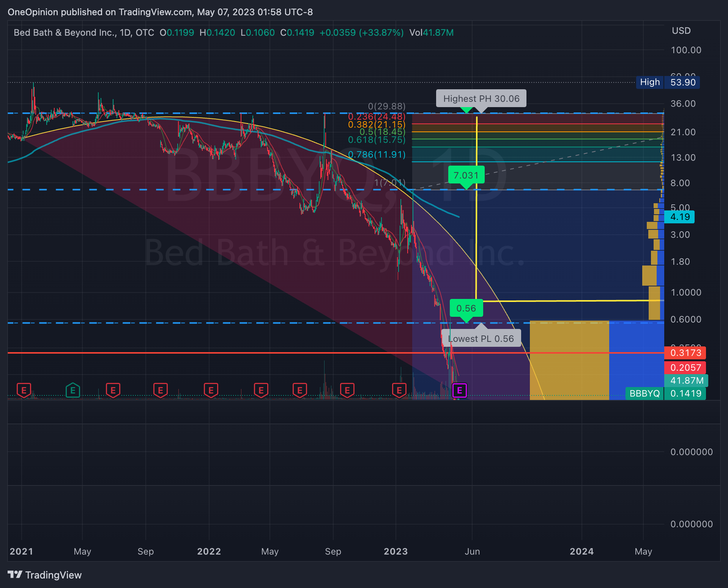Click the +0.0359 (+33.87%) change value
The image size is (728, 588).
361,33
